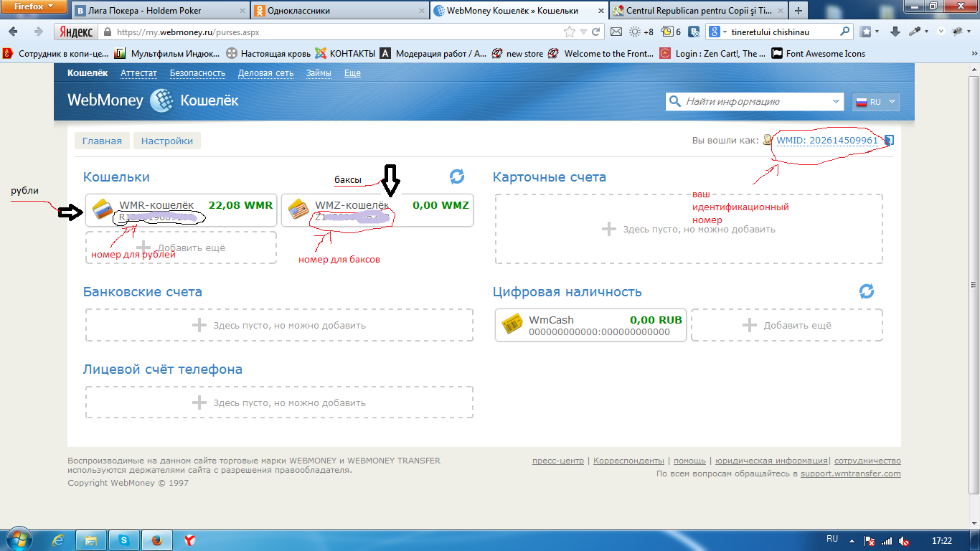Click the bookmarks star toolbar button

[x=867, y=32]
